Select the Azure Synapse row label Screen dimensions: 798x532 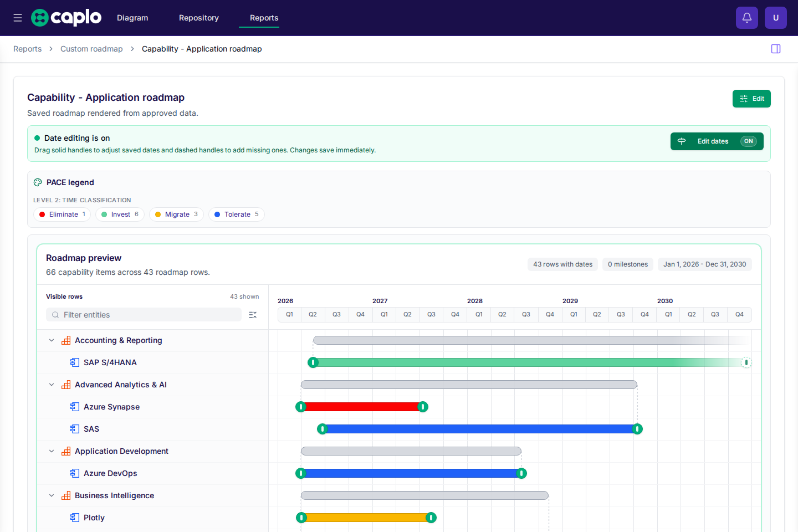111,407
